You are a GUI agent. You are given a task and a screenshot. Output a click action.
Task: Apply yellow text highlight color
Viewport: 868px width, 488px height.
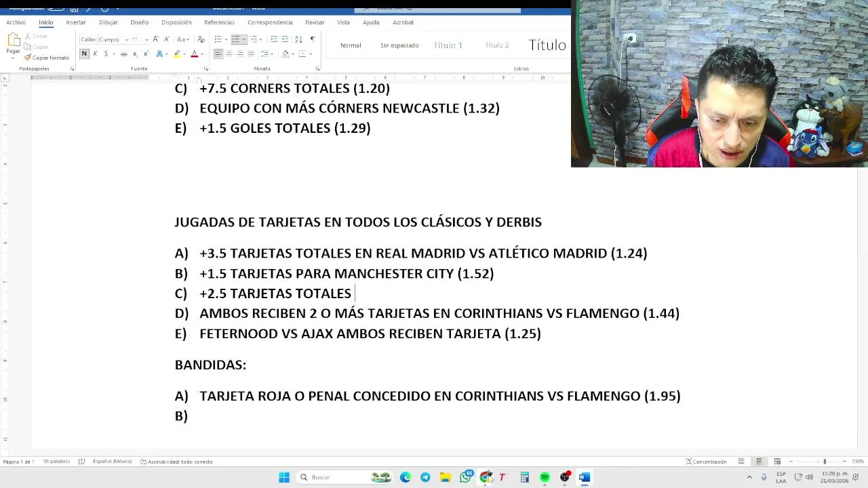[177, 54]
